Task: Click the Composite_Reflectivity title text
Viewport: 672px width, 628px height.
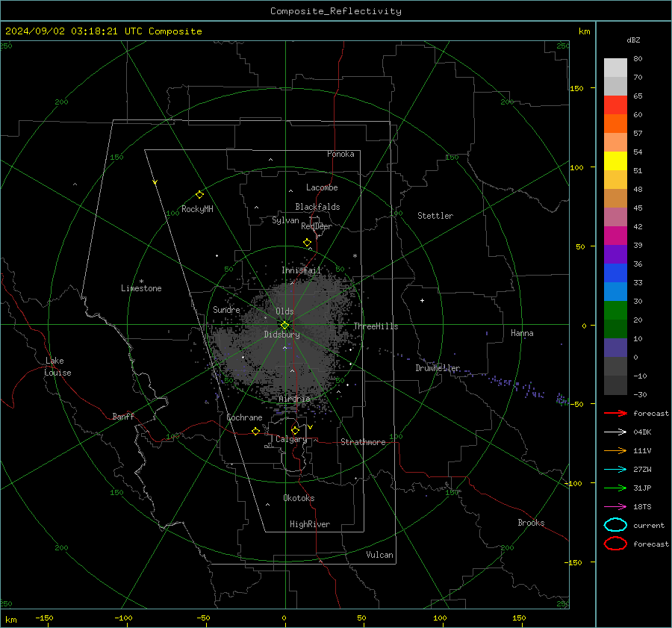Action: point(336,11)
